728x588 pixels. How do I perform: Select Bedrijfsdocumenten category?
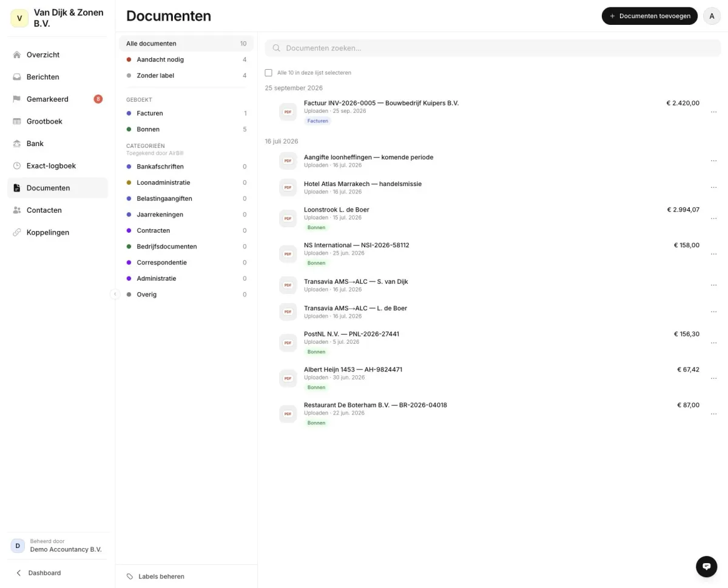[186, 247]
